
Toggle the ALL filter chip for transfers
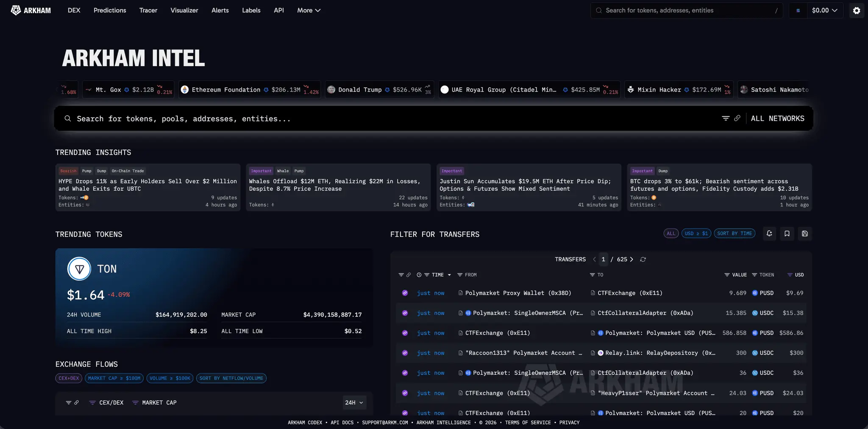click(x=671, y=234)
